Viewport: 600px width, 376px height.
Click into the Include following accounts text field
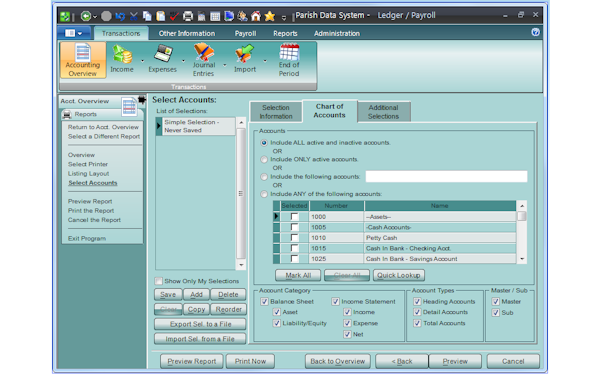coord(446,176)
